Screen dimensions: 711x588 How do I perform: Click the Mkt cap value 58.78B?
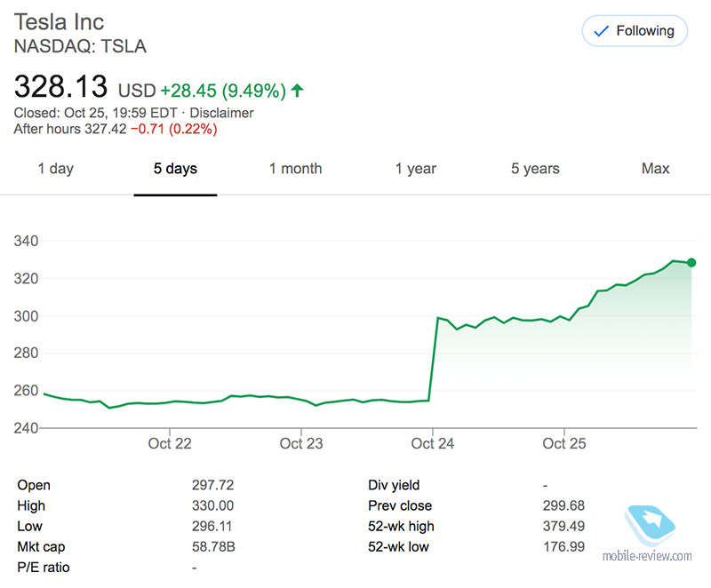213,547
